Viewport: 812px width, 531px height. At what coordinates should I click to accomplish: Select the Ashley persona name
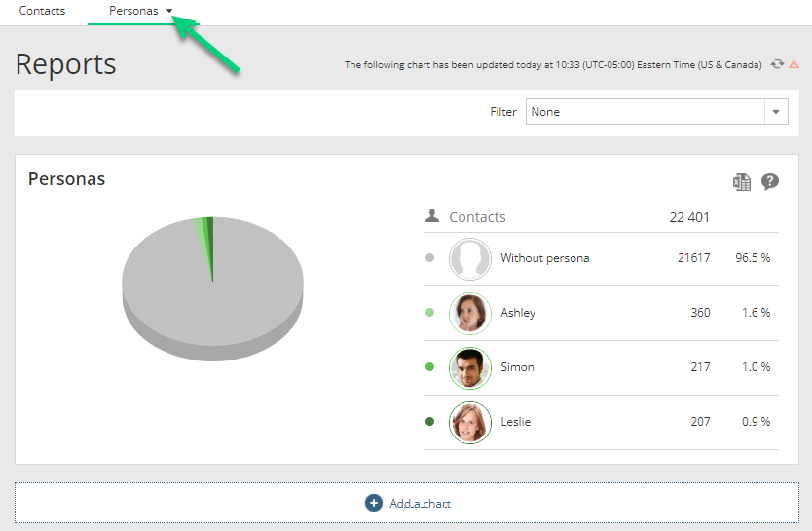point(518,313)
